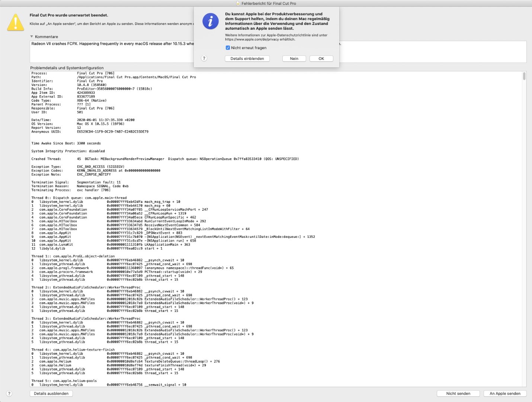Send the report via 'An Apple senden'

point(505,393)
